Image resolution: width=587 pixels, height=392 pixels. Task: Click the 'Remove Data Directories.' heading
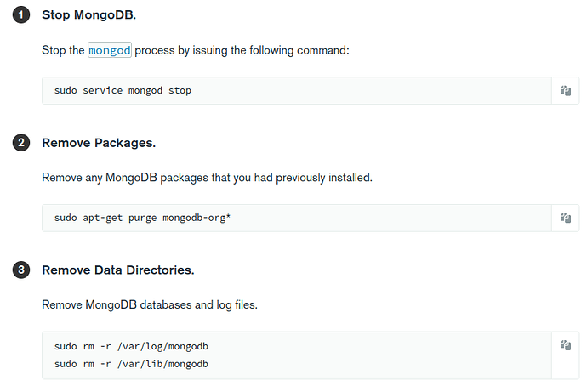(x=118, y=270)
